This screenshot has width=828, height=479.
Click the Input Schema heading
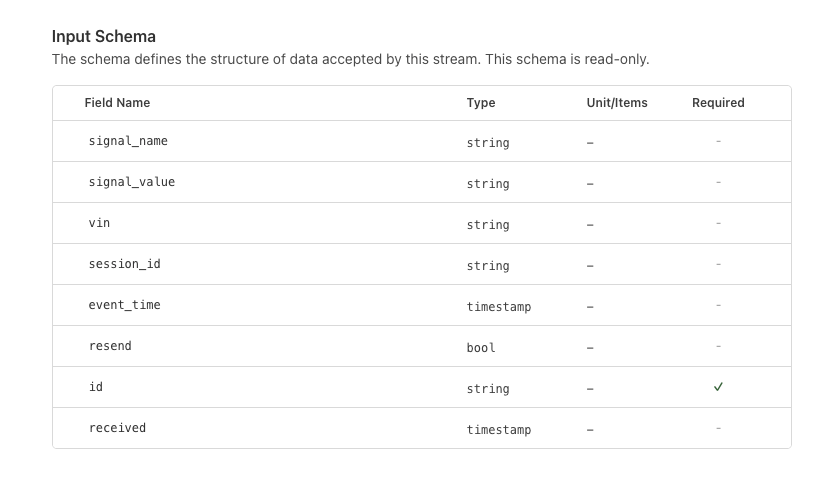tap(103, 37)
